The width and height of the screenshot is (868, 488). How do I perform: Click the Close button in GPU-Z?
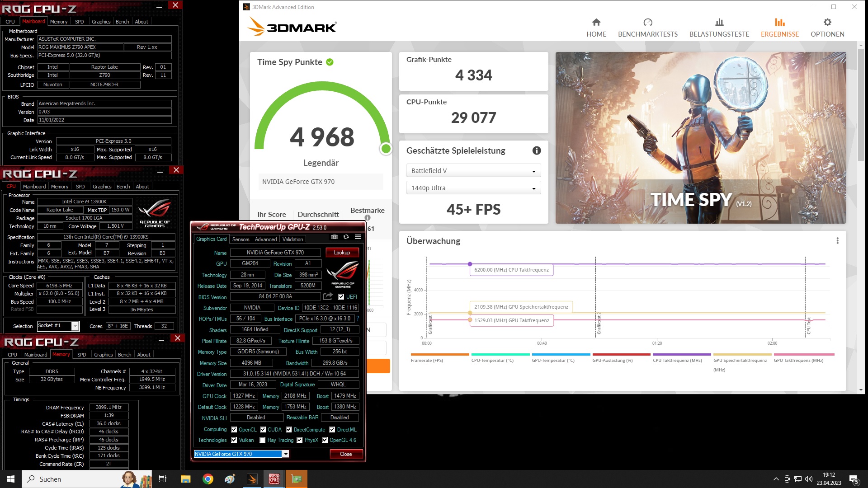(x=346, y=454)
